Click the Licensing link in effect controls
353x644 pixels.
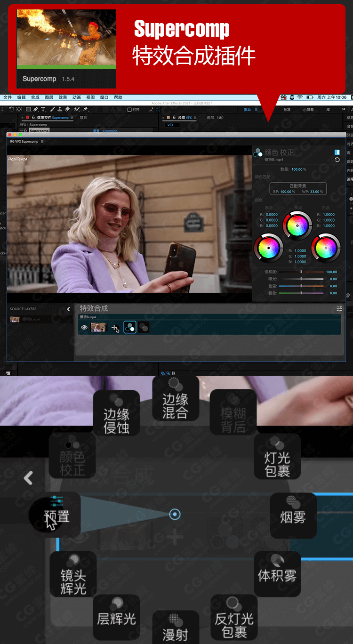pyautogui.click(x=112, y=131)
